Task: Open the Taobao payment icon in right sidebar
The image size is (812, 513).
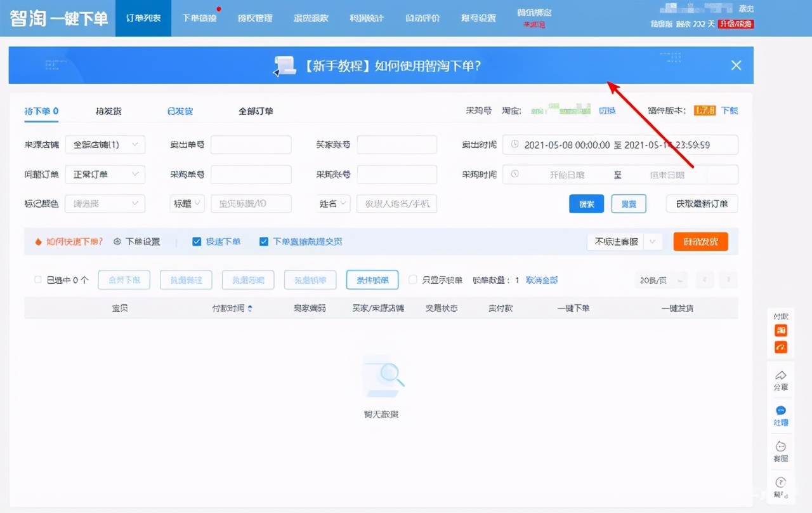Action: coord(781,330)
